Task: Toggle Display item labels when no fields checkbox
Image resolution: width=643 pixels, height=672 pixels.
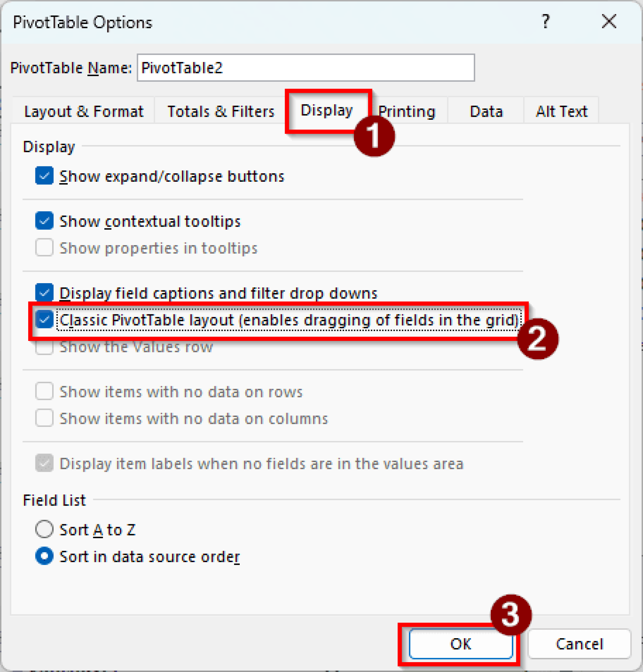Action: click(44, 464)
